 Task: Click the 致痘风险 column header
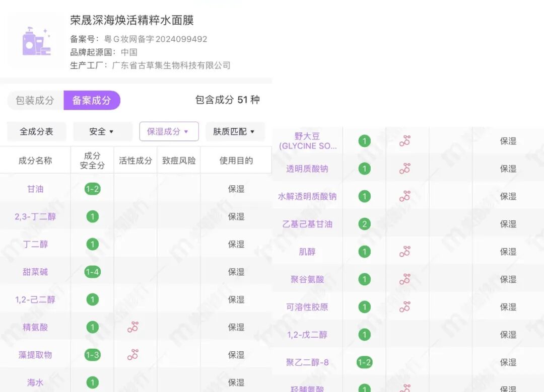[x=179, y=161]
